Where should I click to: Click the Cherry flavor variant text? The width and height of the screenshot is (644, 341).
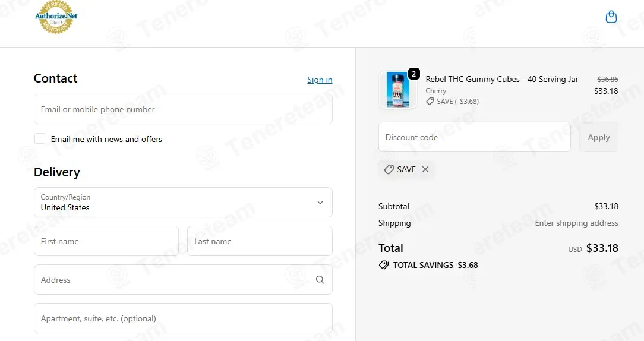[435, 91]
